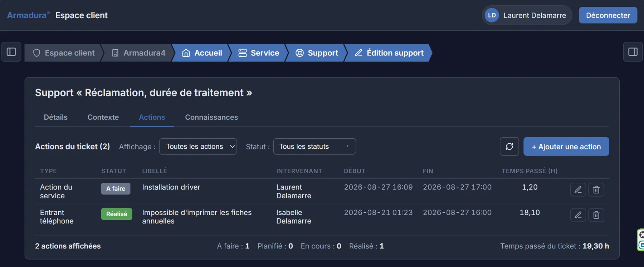The height and width of the screenshot is (267, 644).
Task: Click the Réalisé status badge
Action: tap(117, 214)
